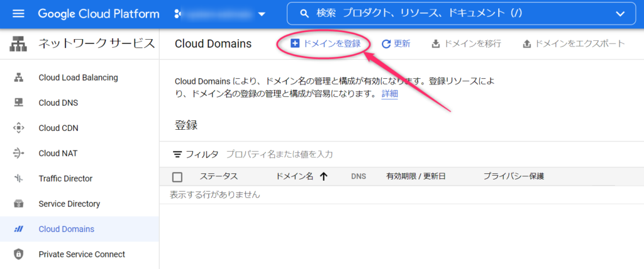The width and height of the screenshot is (644, 269).
Task: Click the DNS column header
Action: (358, 176)
